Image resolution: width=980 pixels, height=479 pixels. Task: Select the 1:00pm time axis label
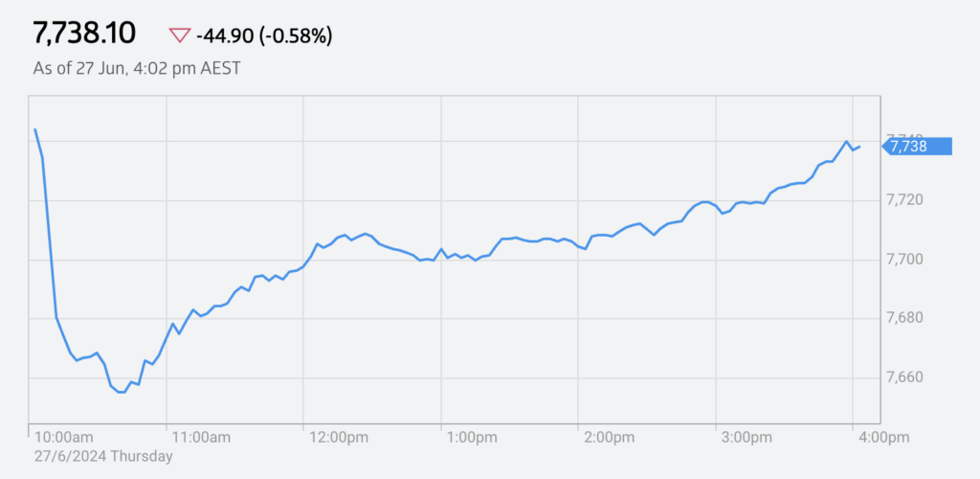point(473,437)
